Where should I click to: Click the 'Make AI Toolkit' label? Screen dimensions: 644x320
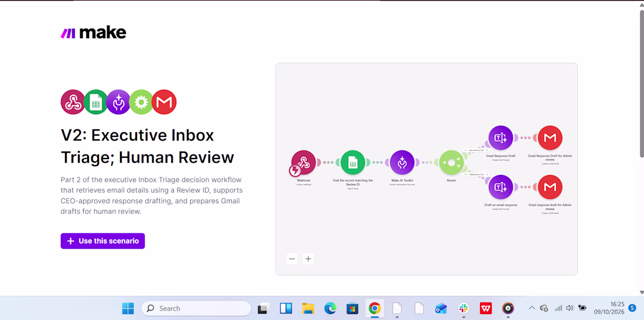tap(402, 181)
